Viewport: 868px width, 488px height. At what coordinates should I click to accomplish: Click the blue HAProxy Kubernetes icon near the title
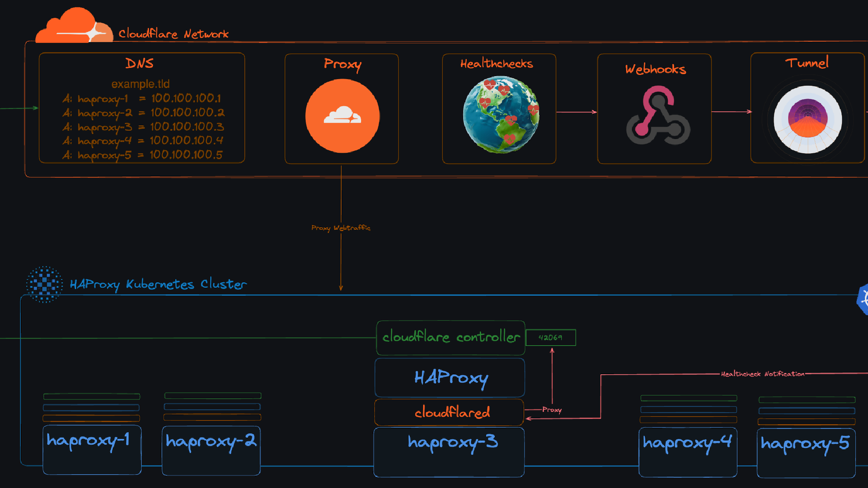point(44,285)
